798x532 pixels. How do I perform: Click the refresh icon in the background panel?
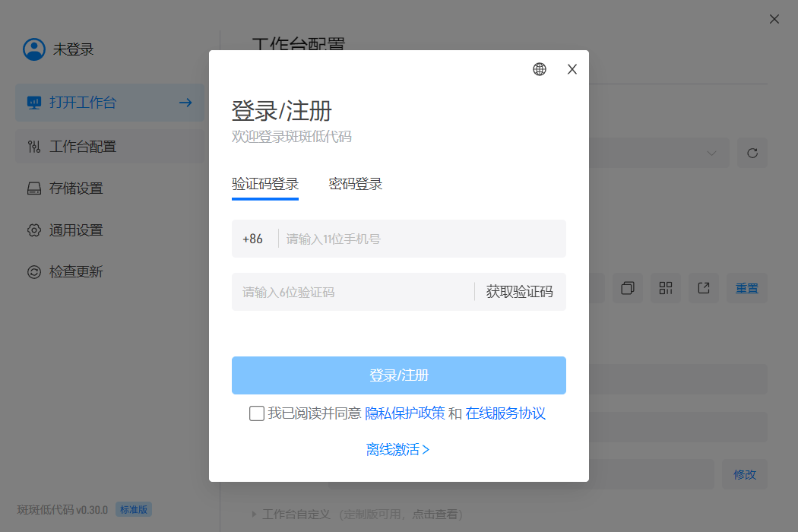click(x=752, y=153)
